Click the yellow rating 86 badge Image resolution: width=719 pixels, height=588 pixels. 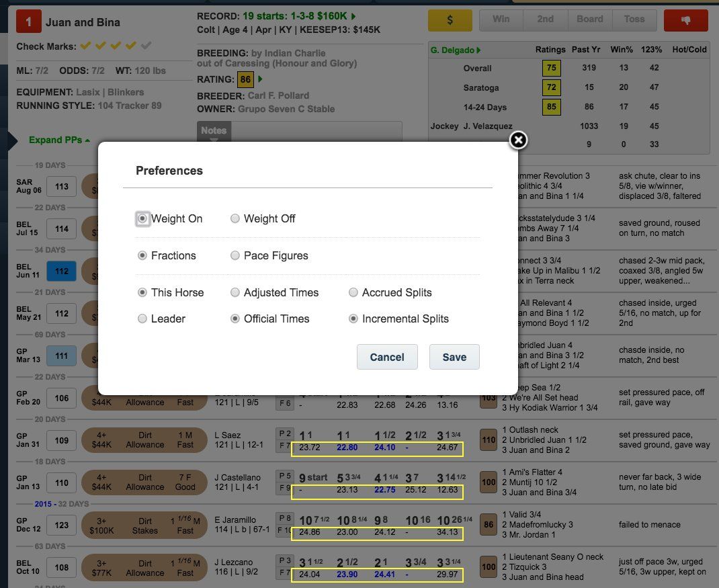245,79
